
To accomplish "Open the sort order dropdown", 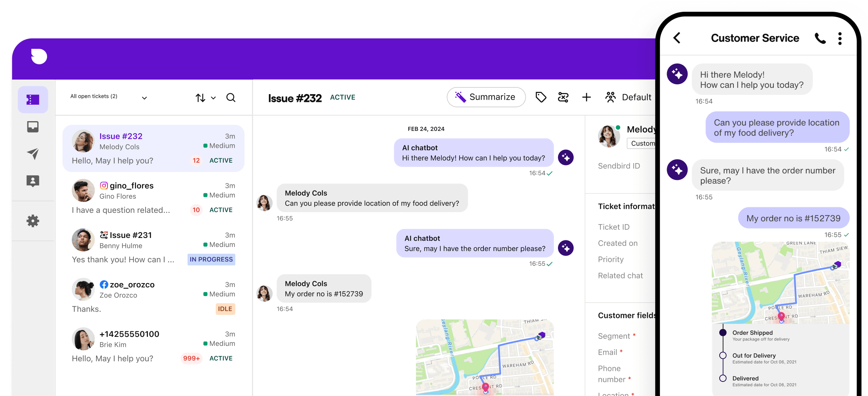I will (x=206, y=98).
